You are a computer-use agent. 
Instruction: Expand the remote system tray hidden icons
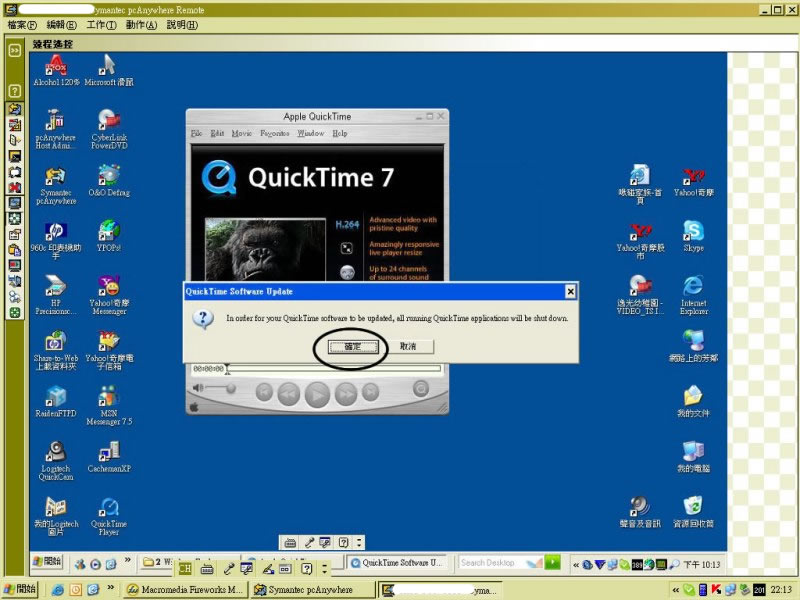coord(576,565)
